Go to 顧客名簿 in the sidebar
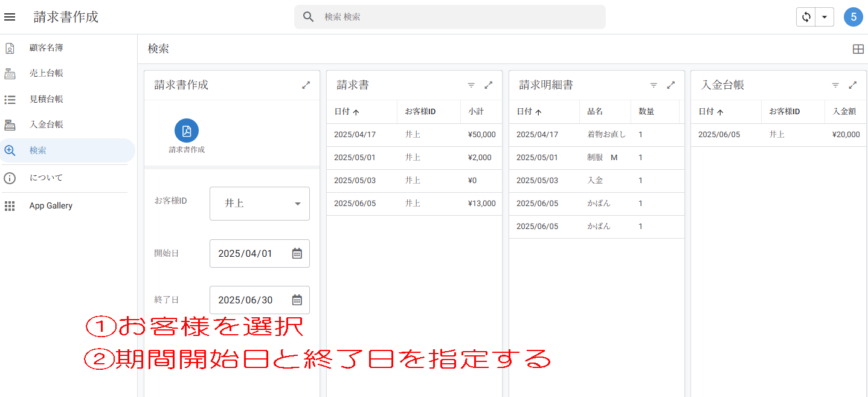The image size is (868, 397). [46, 48]
